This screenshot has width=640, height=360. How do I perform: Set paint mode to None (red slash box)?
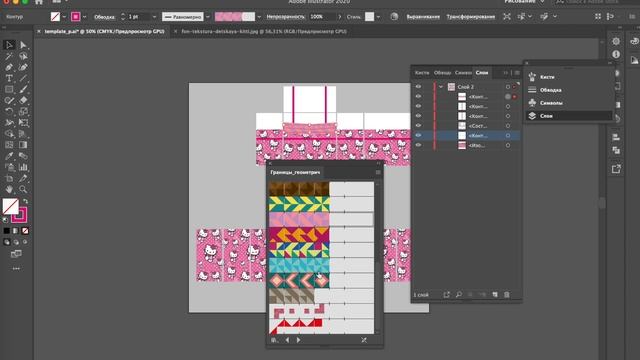point(25,231)
